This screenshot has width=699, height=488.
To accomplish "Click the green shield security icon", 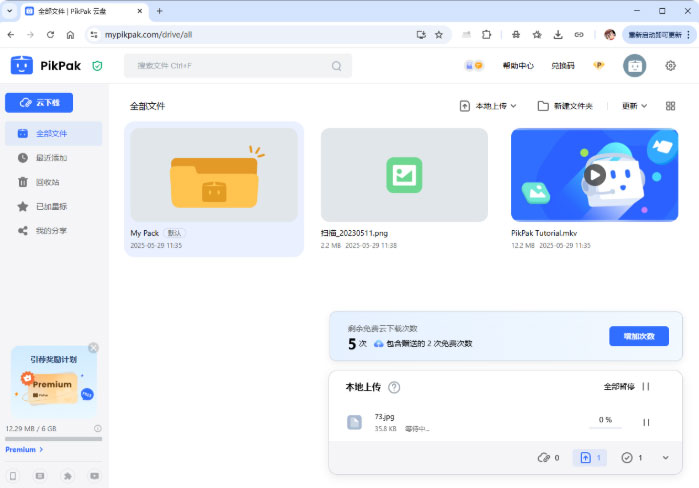I will (x=97, y=66).
